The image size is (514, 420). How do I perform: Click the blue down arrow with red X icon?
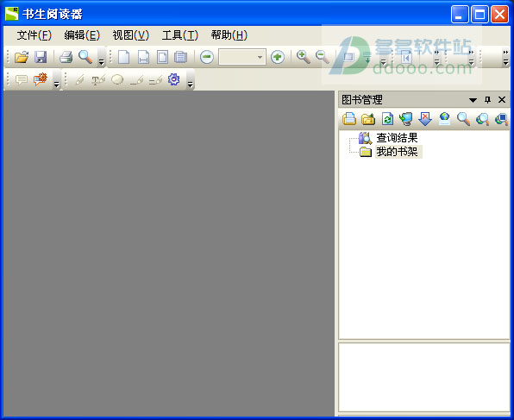pyautogui.click(x=425, y=119)
